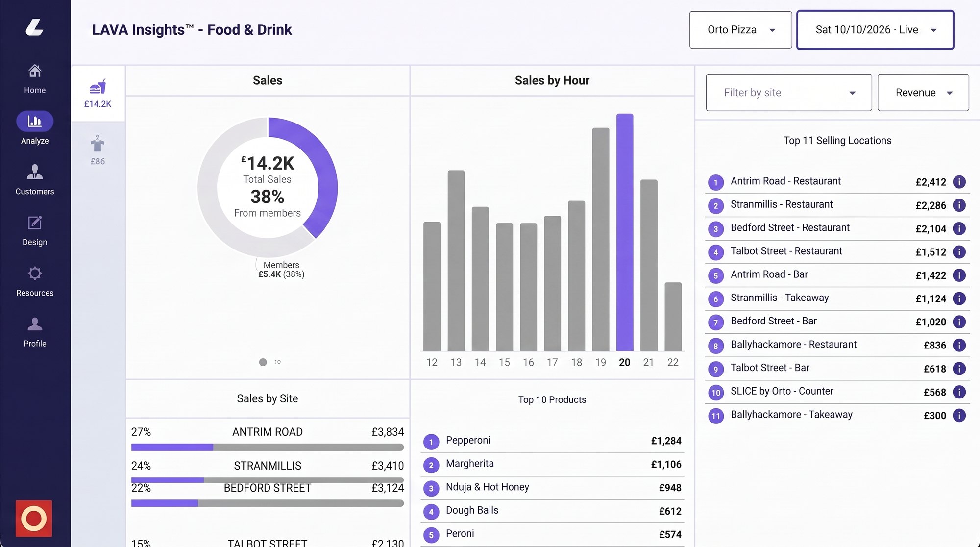Select Pepperoni in Top 10 Products
The height and width of the screenshot is (547, 980).
pyautogui.click(x=552, y=441)
